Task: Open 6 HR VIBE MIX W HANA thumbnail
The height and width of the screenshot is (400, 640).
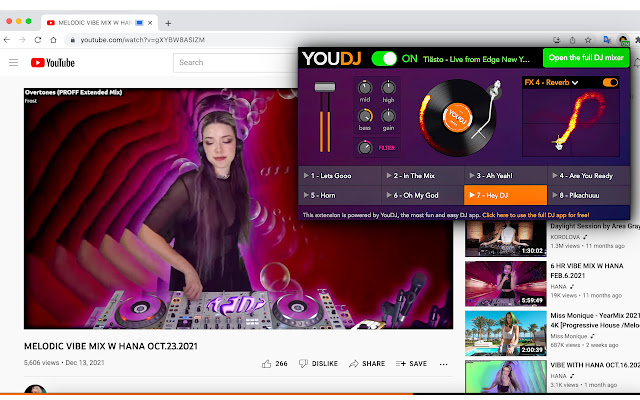Action: click(505, 284)
